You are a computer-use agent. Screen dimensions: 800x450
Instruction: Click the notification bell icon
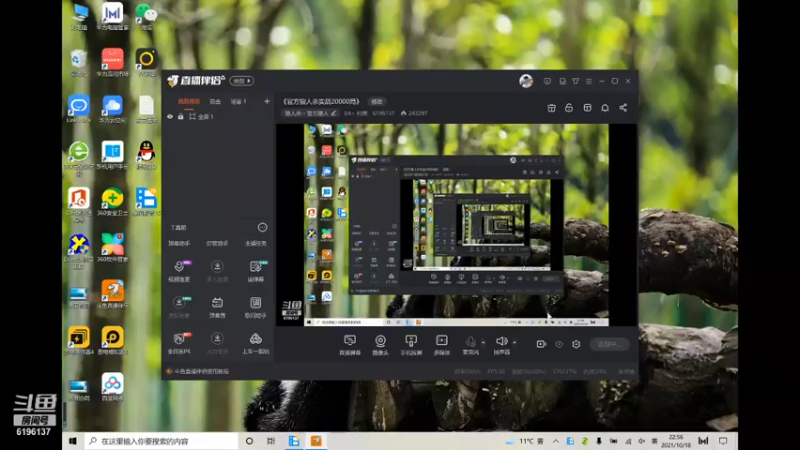pos(605,108)
